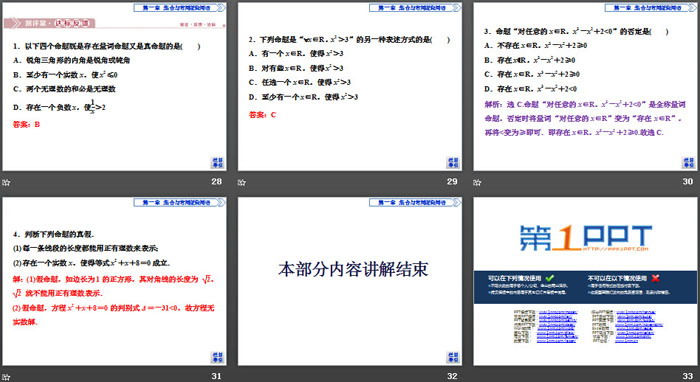The image size is (700, 382).
Task: Click the blue corner button on slide 30
Action: coord(688,162)
